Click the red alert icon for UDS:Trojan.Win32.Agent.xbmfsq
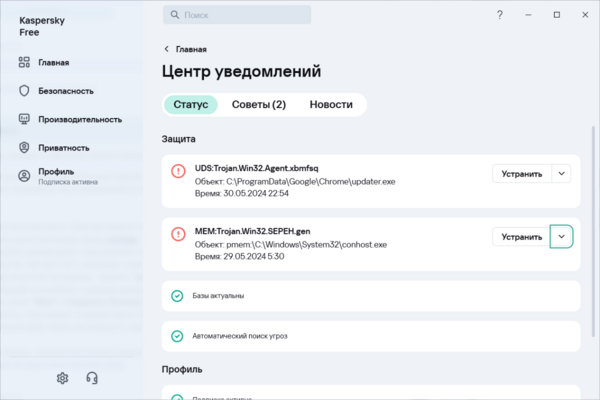The height and width of the screenshot is (400, 600). point(178,171)
